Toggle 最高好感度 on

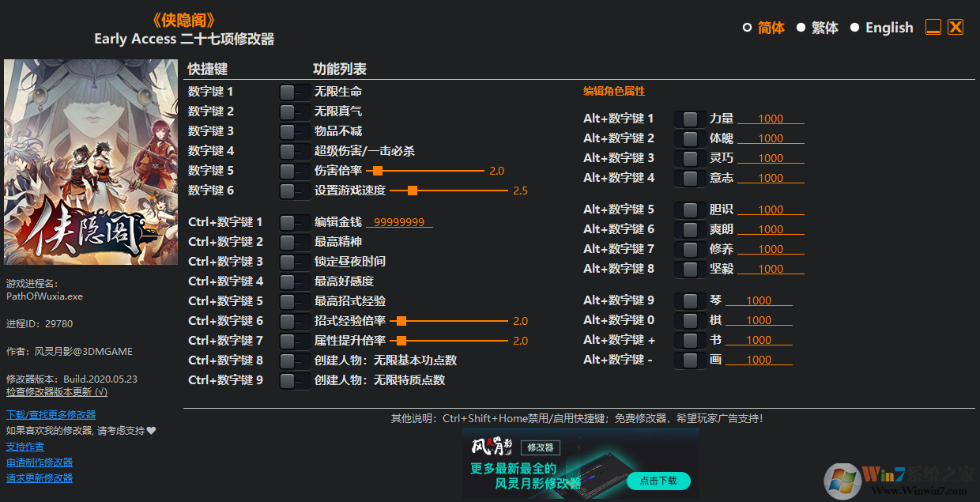pos(294,281)
